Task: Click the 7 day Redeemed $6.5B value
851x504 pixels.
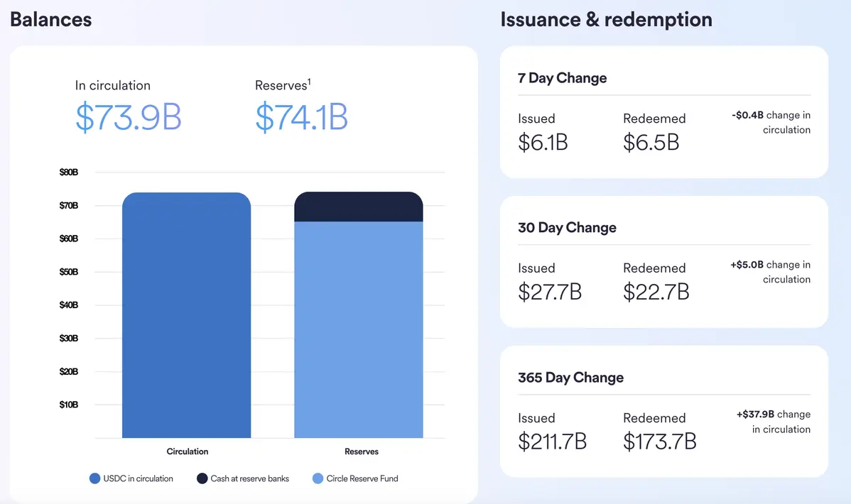Action: (x=651, y=142)
